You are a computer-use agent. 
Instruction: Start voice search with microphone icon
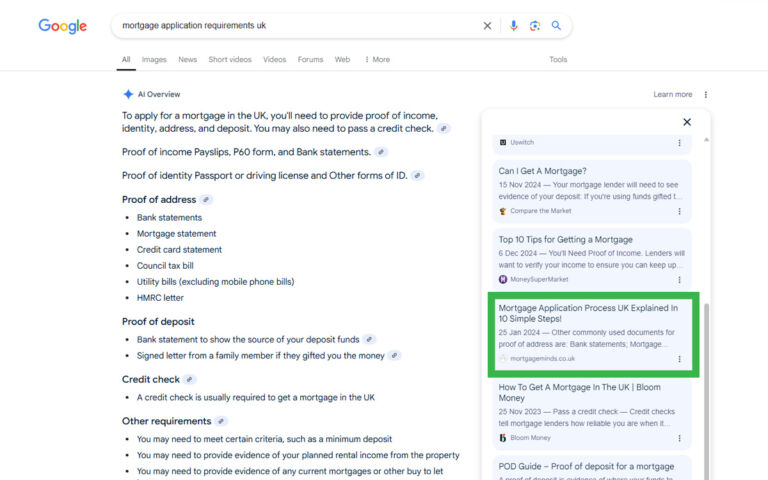[513, 25]
